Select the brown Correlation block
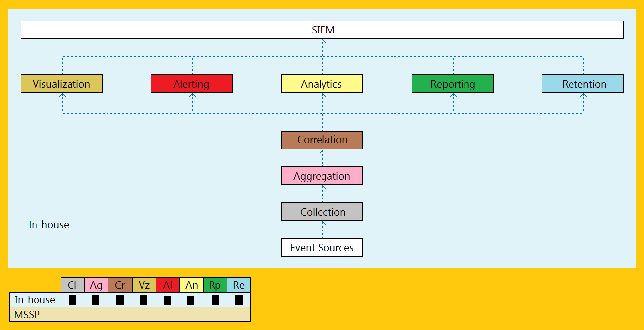Image resolution: width=644 pixels, height=330 pixels. [322, 140]
